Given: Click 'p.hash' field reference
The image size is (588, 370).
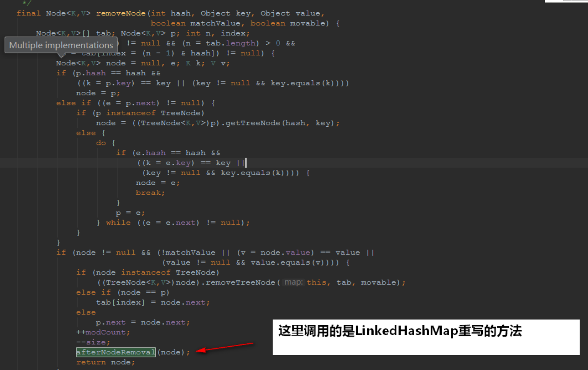Looking at the screenshot, I should pyautogui.click(x=91, y=73).
